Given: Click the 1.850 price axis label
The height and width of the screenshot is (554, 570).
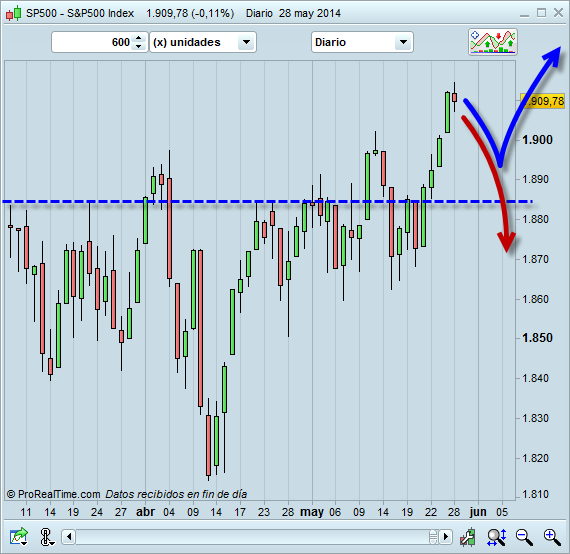Looking at the screenshot, I should [537, 338].
